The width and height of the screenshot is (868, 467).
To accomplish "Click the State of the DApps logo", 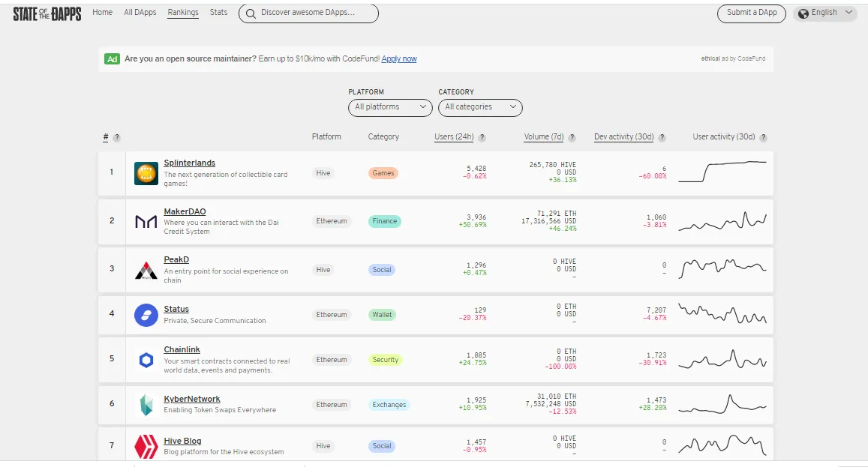I will click(47, 13).
